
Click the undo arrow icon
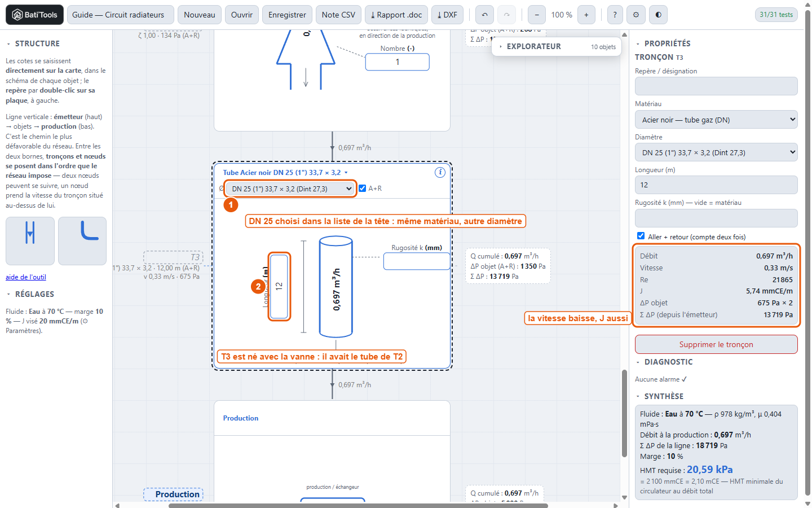click(484, 15)
